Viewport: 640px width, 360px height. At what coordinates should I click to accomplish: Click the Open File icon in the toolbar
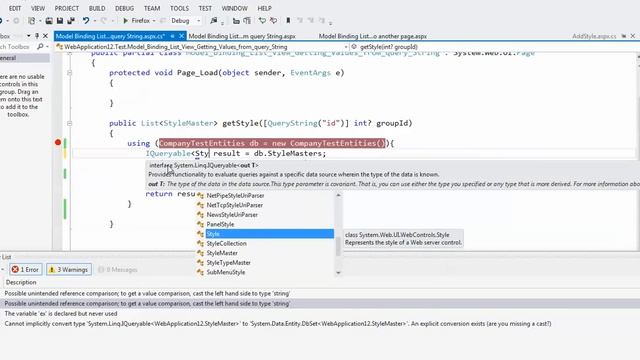(x=49, y=20)
